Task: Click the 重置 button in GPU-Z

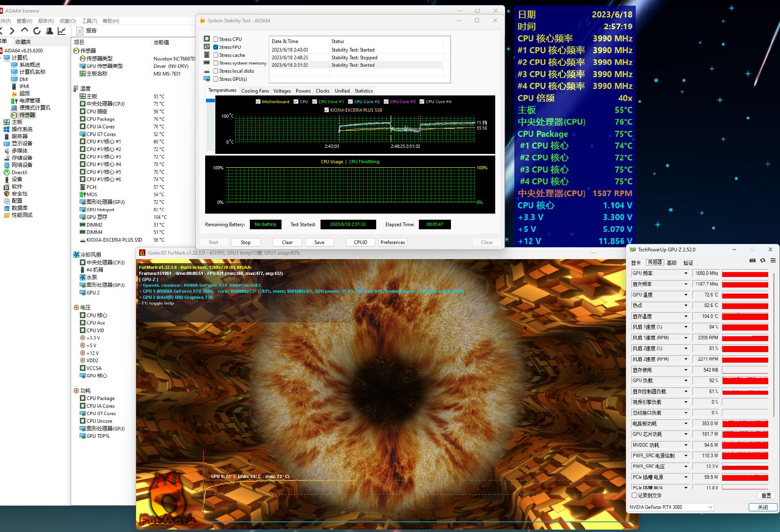Action: [766, 495]
